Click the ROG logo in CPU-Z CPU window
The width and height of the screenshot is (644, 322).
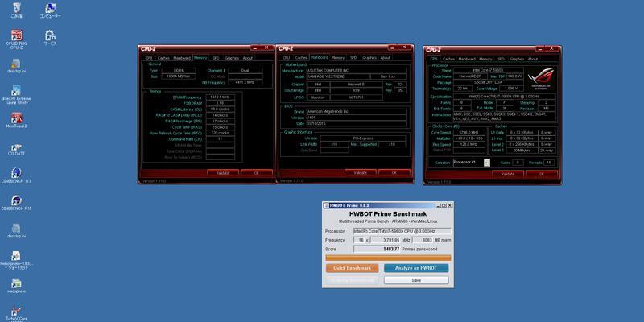click(540, 76)
